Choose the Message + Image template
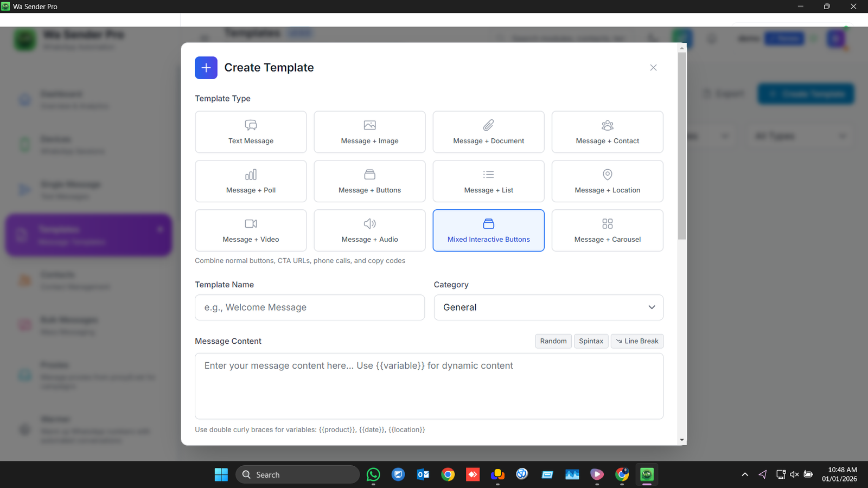 pos(369,132)
